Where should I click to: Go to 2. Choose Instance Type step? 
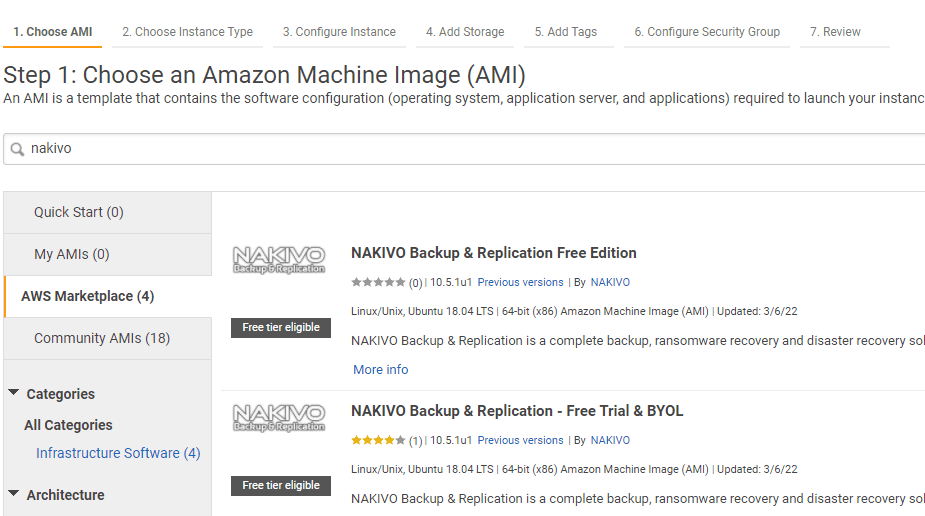(x=188, y=32)
